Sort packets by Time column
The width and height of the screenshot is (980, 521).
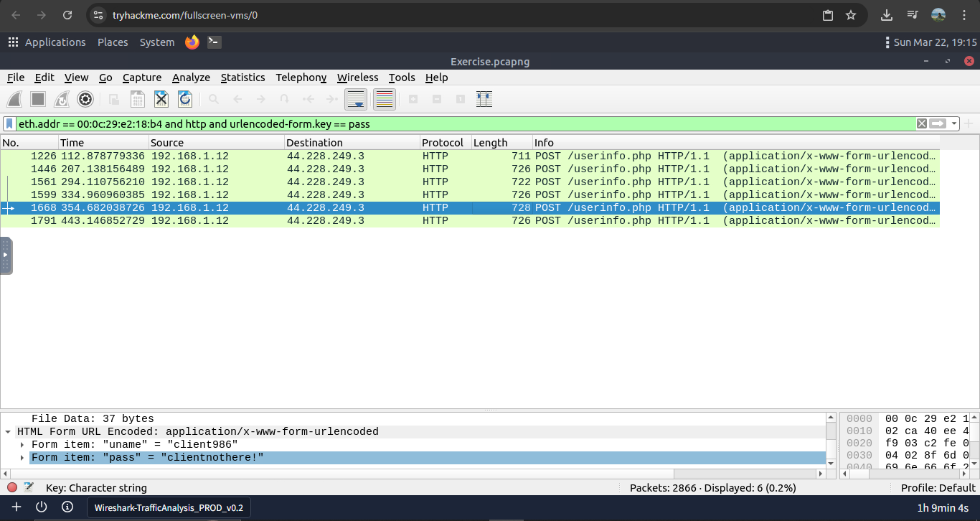pyautogui.click(x=103, y=143)
